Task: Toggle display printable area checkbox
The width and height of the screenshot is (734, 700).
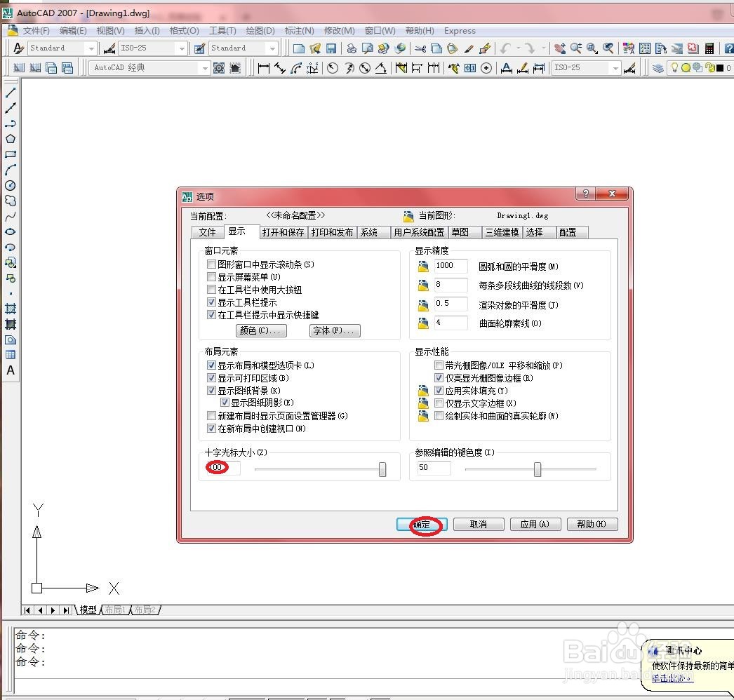Action: (211, 377)
